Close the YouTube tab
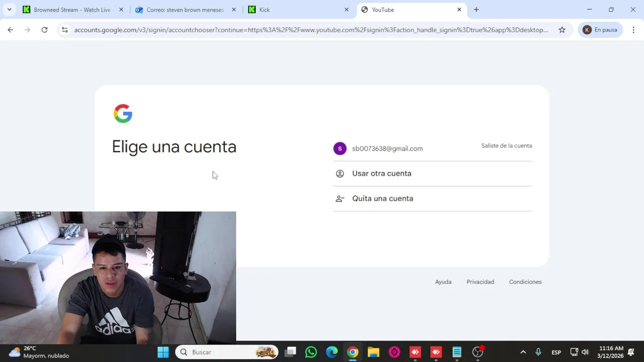 459,10
